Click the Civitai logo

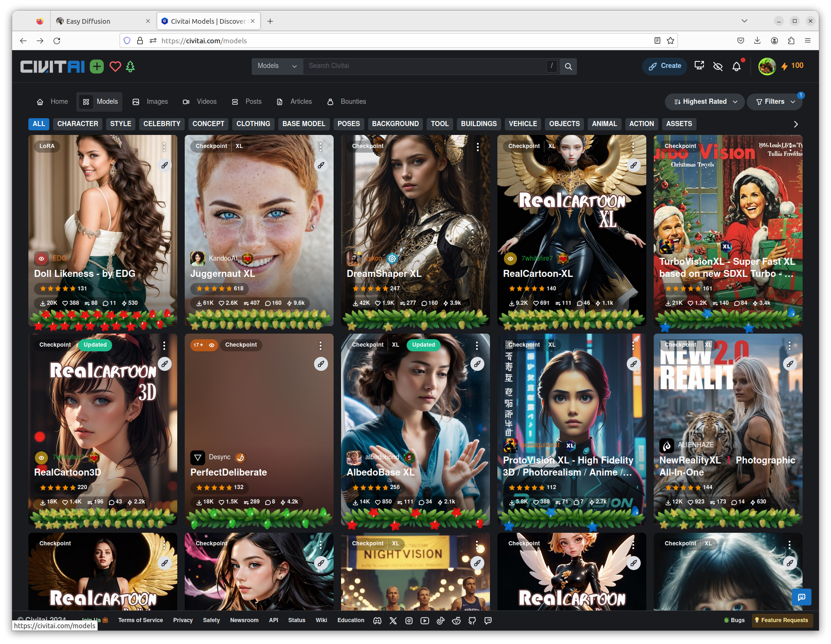52,67
